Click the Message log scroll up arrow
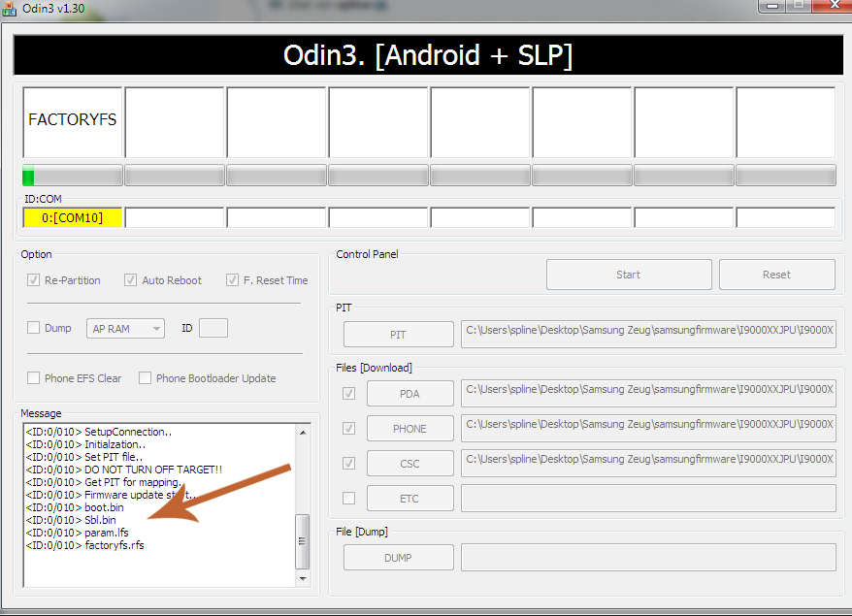Viewport: 852px width, 616px height. point(303,433)
